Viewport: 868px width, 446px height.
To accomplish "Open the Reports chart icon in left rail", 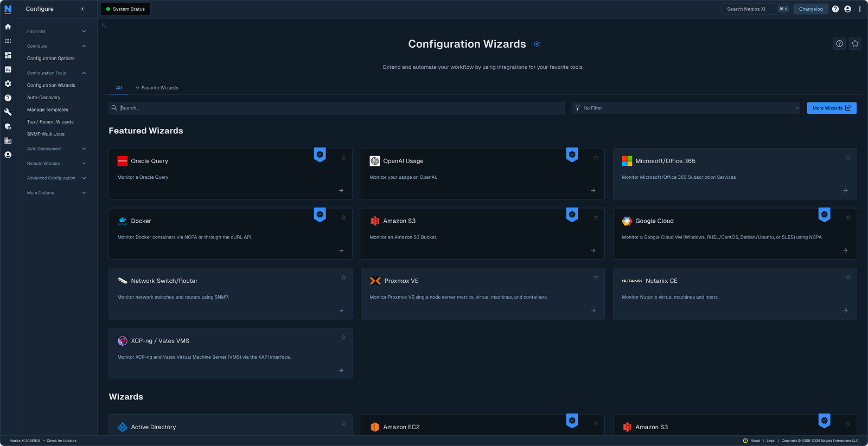I will [x=8, y=69].
